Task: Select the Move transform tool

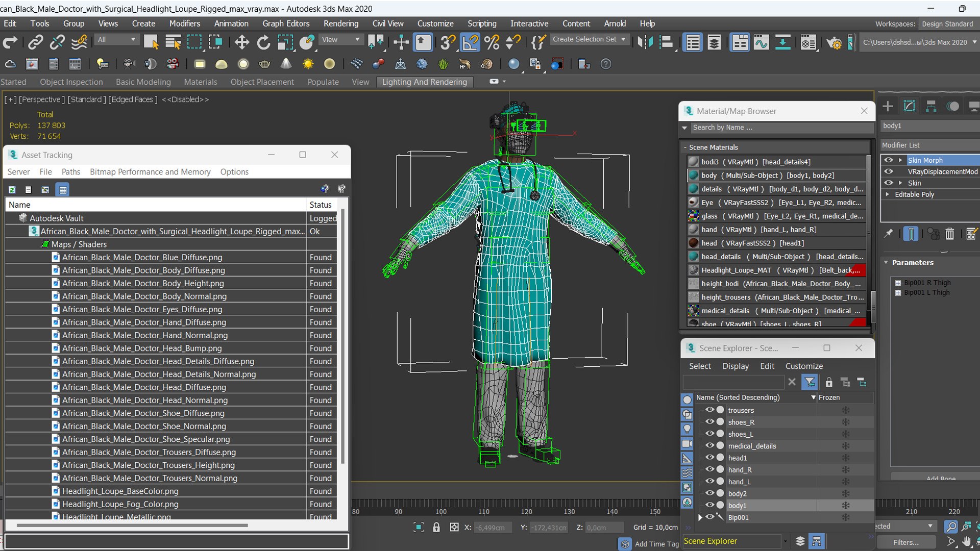Action: (241, 42)
